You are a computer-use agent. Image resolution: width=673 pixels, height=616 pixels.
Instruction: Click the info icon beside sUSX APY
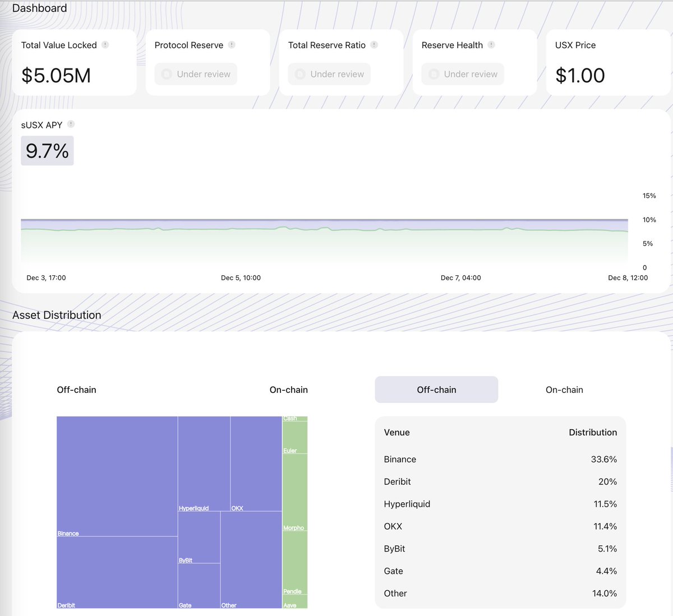click(71, 124)
